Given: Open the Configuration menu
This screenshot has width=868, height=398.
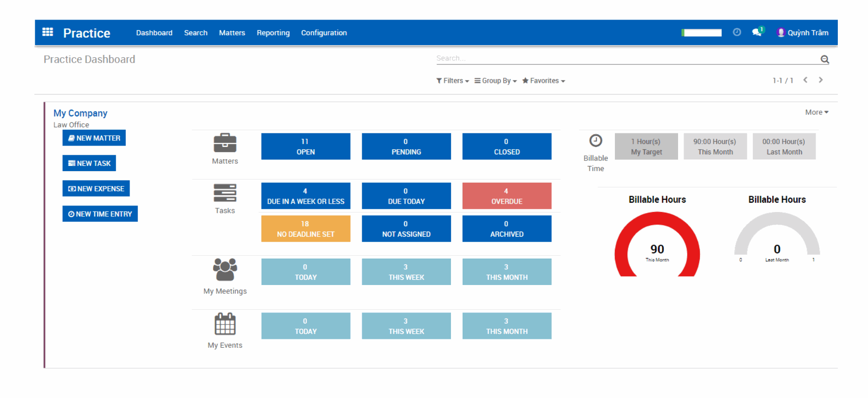Looking at the screenshot, I should coord(324,33).
